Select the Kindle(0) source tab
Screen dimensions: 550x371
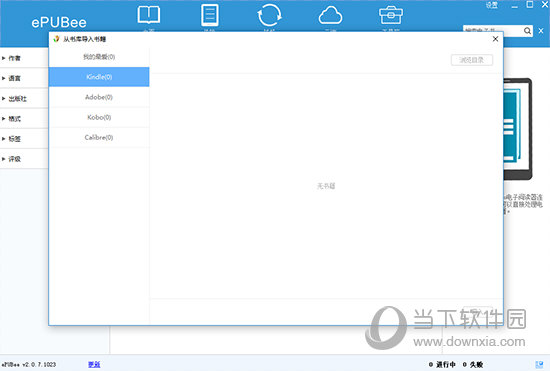(x=99, y=77)
